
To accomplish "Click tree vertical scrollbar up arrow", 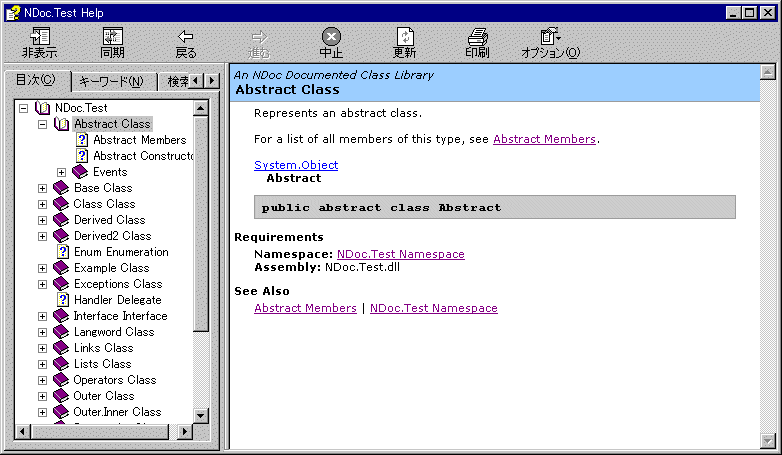I will click(200, 108).
